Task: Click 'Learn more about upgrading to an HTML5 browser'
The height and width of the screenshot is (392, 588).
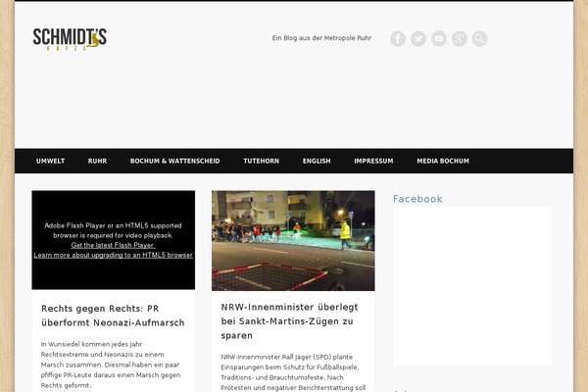Action: coord(113,255)
